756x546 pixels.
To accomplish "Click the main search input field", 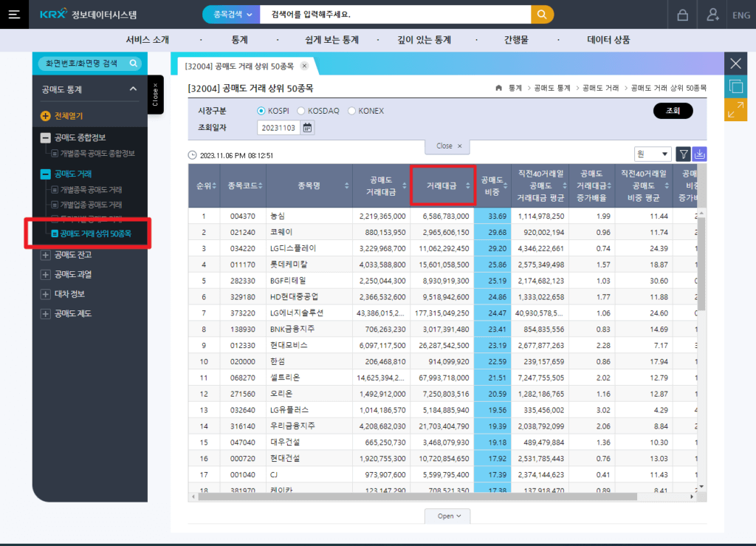I will pyautogui.click(x=396, y=15).
